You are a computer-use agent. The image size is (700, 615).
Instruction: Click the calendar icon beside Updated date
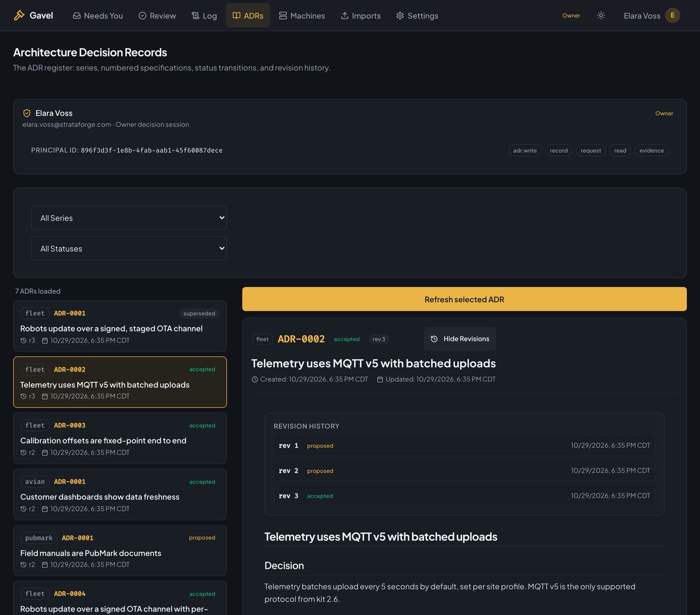pyautogui.click(x=380, y=379)
